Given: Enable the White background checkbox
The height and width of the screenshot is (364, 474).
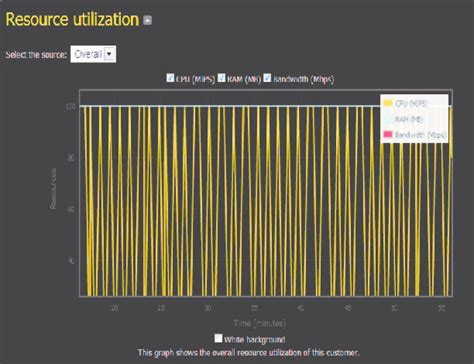Looking at the screenshot, I should pyautogui.click(x=218, y=338).
